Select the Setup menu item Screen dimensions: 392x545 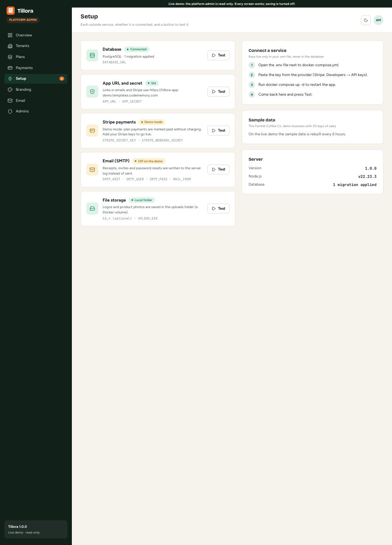pyautogui.click(x=36, y=78)
